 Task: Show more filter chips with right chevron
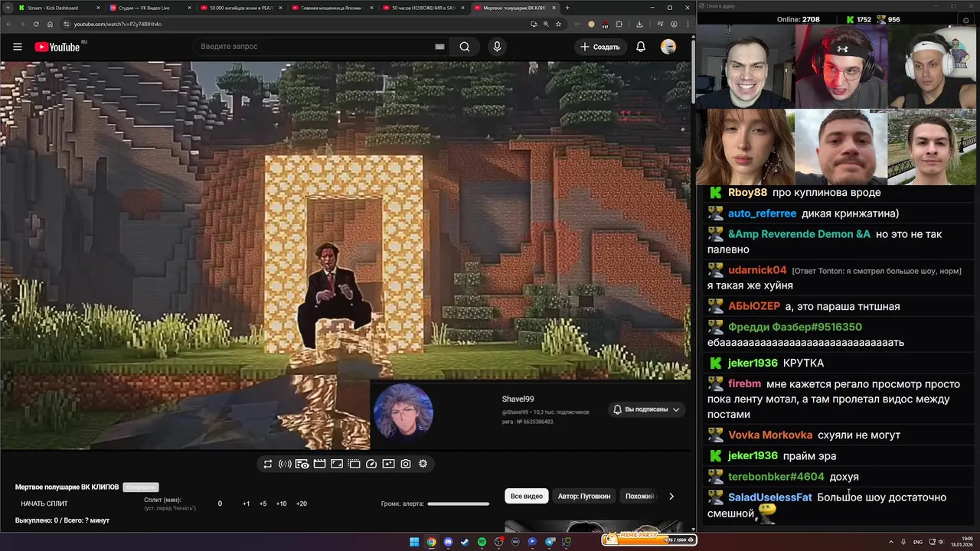671,496
